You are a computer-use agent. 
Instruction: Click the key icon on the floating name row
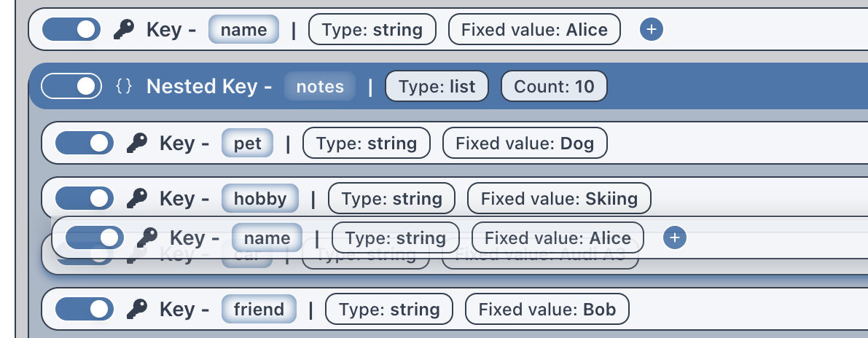(146, 238)
